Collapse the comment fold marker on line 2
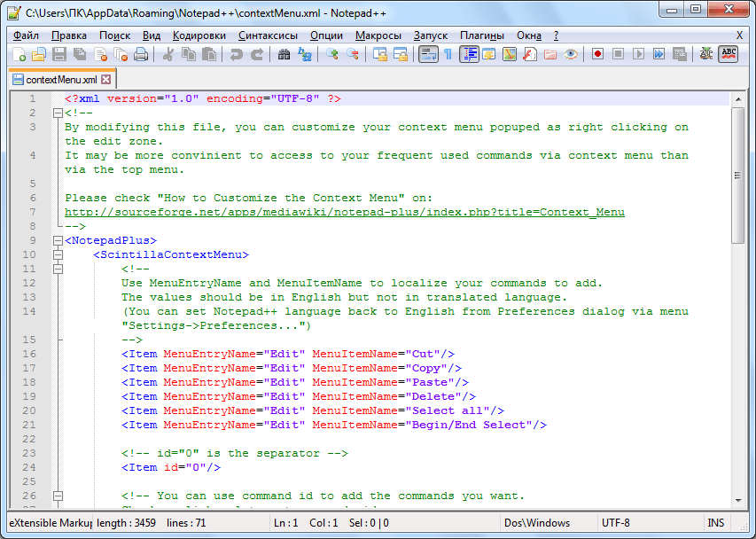The image size is (756, 539). pos(58,113)
